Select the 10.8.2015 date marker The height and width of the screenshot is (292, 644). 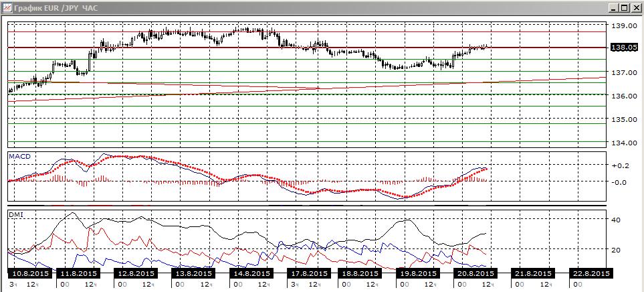(x=31, y=273)
